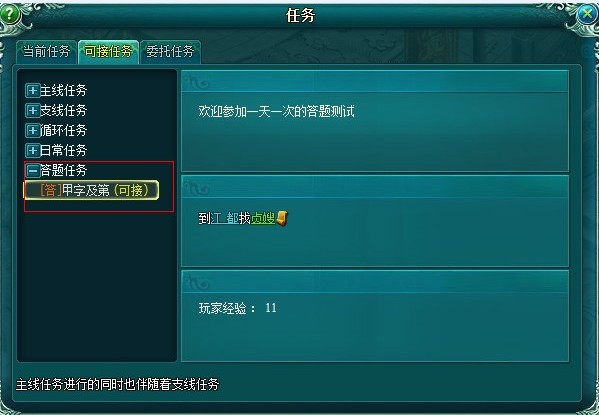This screenshot has height=415, width=599.
Task: Expand the 循环任务 category plus icon
Action: [32, 130]
